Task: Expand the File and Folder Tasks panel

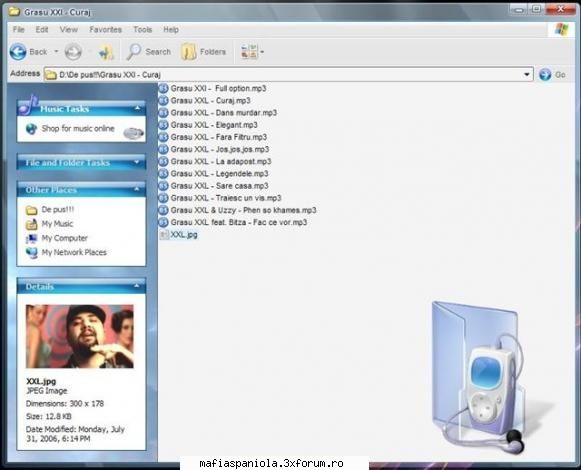Action: tap(137, 162)
